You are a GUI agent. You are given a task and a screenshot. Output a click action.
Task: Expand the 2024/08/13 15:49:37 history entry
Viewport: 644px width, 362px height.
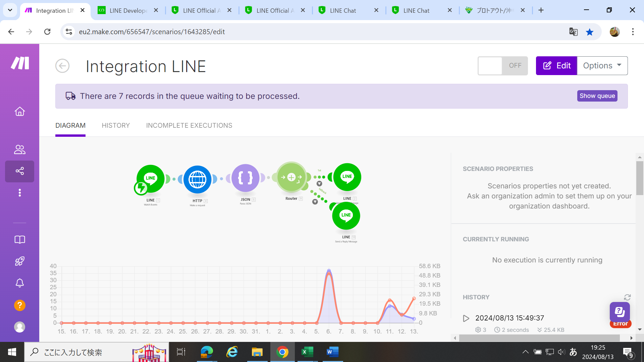[x=466, y=318]
